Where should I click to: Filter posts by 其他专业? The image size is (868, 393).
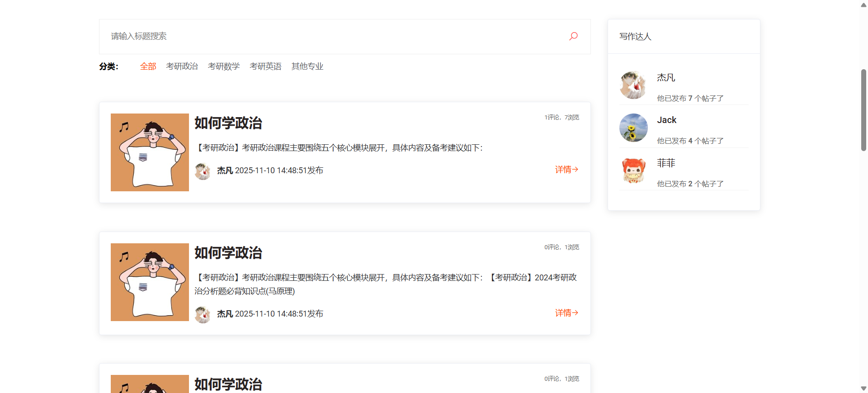coord(307,66)
